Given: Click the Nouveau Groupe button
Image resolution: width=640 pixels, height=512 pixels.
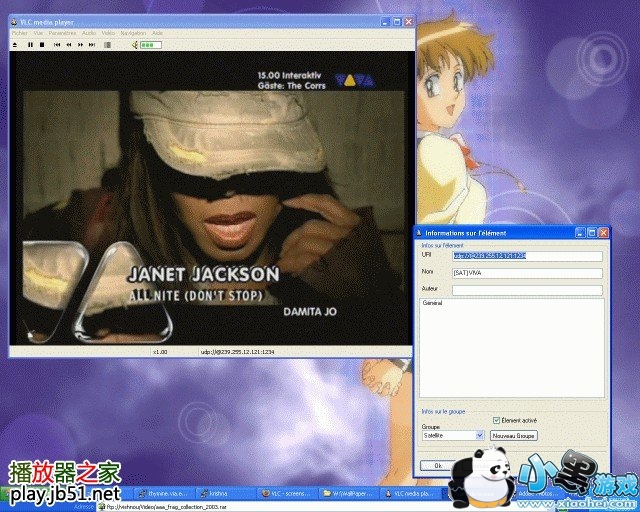Looking at the screenshot, I should click(x=514, y=436).
